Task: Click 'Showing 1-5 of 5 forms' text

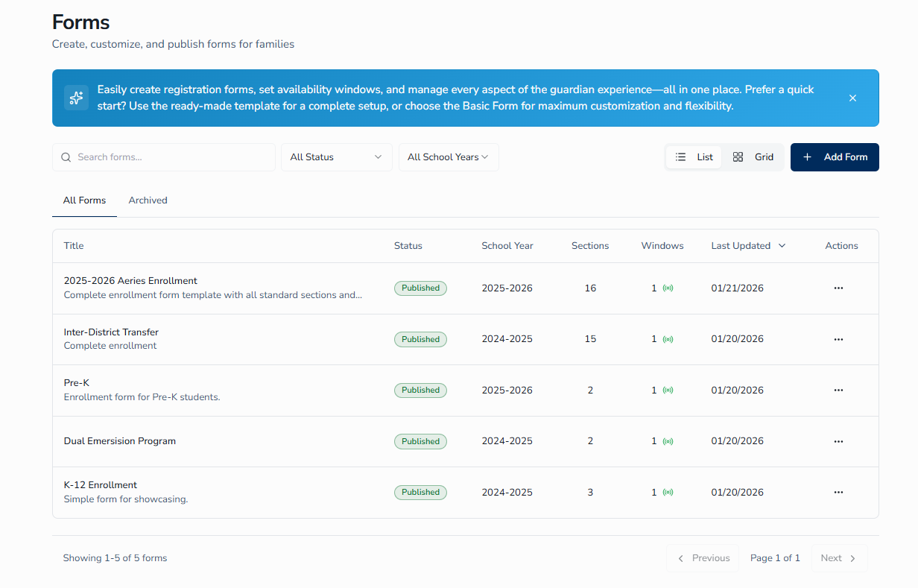Action: click(115, 558)
